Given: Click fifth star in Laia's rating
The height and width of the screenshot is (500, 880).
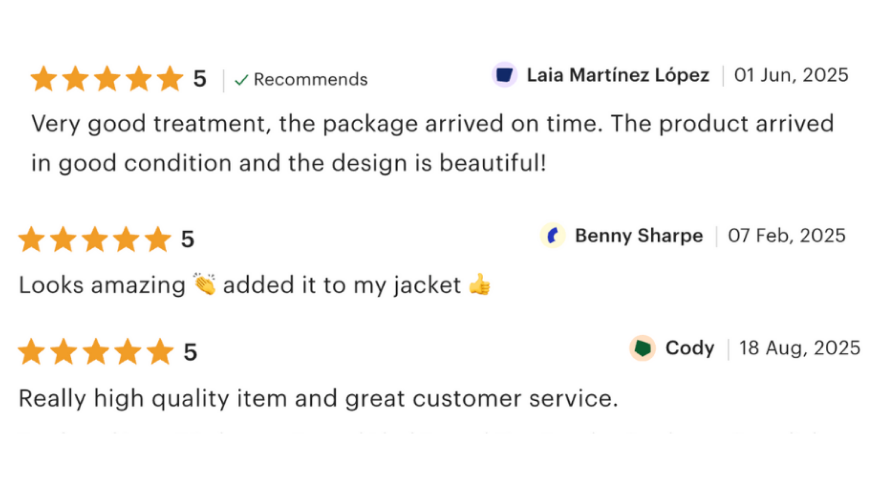Looking at the screenshot, I should (x=170, y=79).
